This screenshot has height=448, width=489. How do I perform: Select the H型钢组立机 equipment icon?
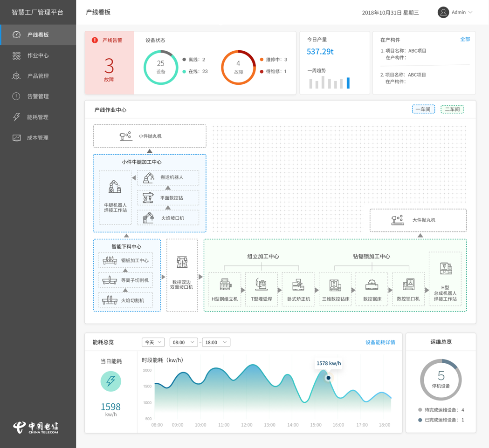(x=225, y=285)
